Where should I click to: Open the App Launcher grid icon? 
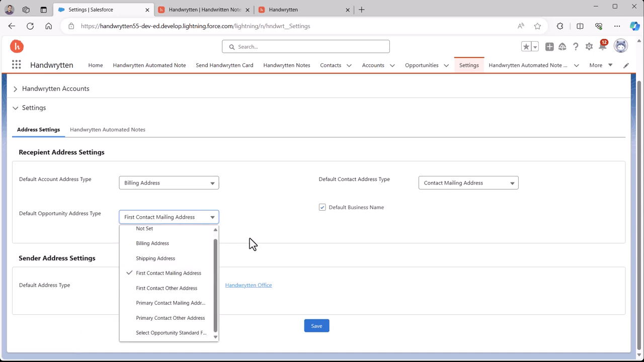click(x=16, y=65)
